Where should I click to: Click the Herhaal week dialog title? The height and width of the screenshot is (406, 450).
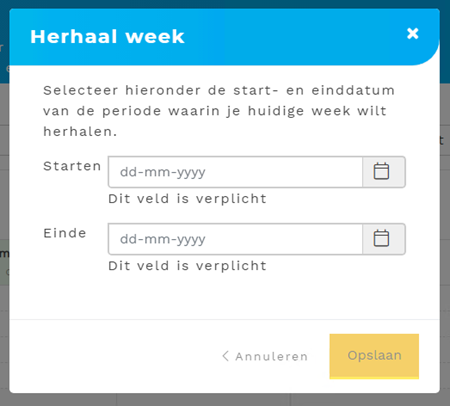[107, 36]
